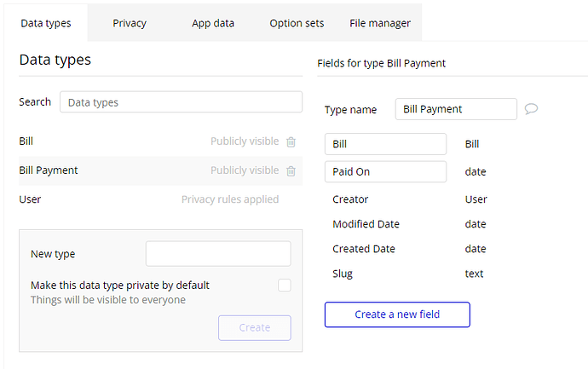Focus the Data types search box

click(181, 102)
